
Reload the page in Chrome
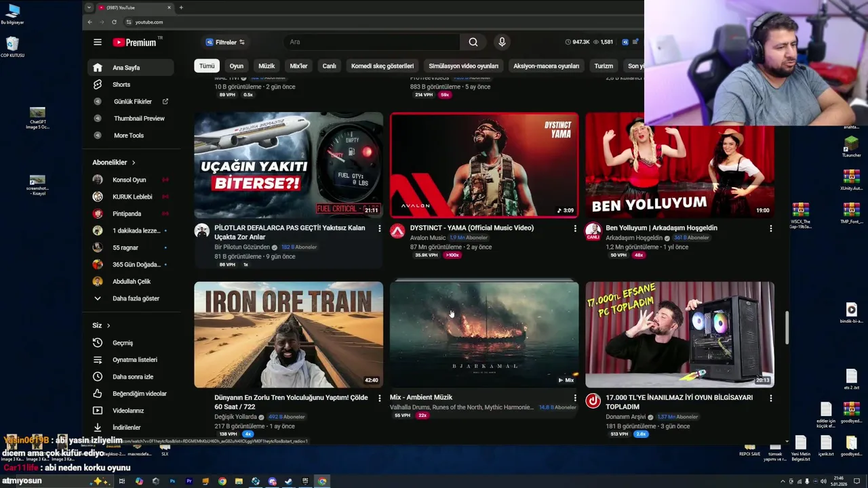click(x=114, y=22)
